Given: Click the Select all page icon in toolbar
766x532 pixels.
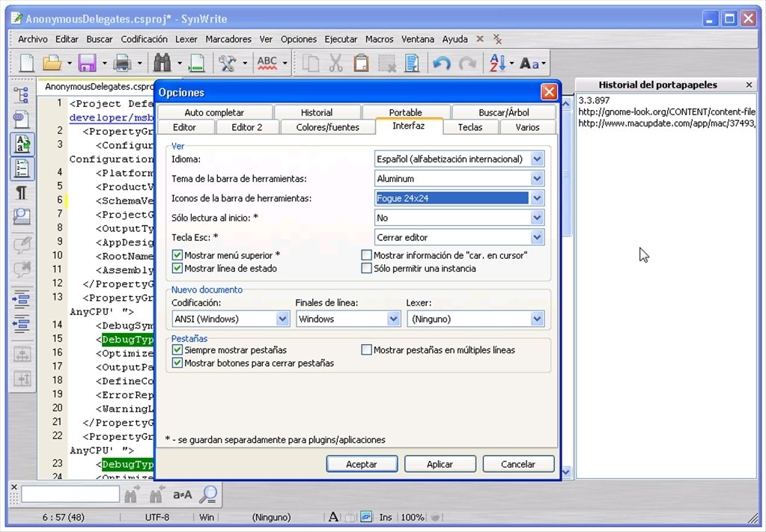Looking at the screenshot, I should point(412,63).
